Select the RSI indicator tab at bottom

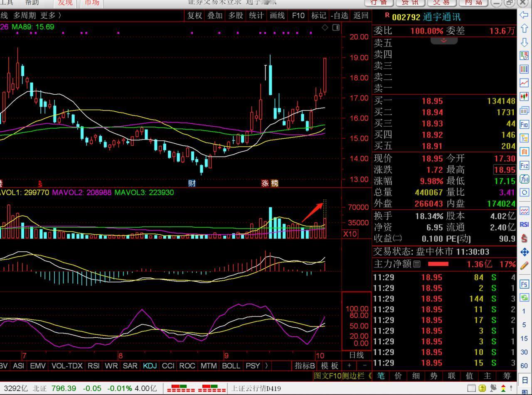(93, 366)
